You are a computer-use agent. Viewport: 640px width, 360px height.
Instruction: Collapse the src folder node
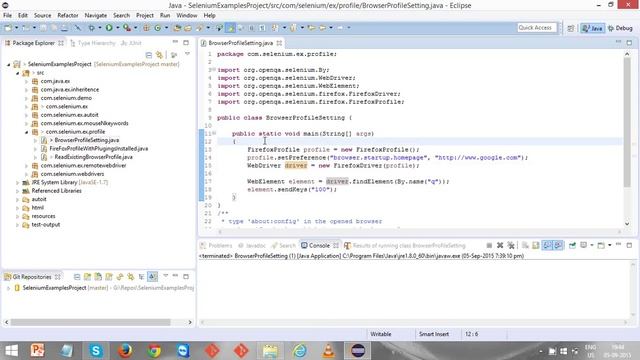(18, 73)
